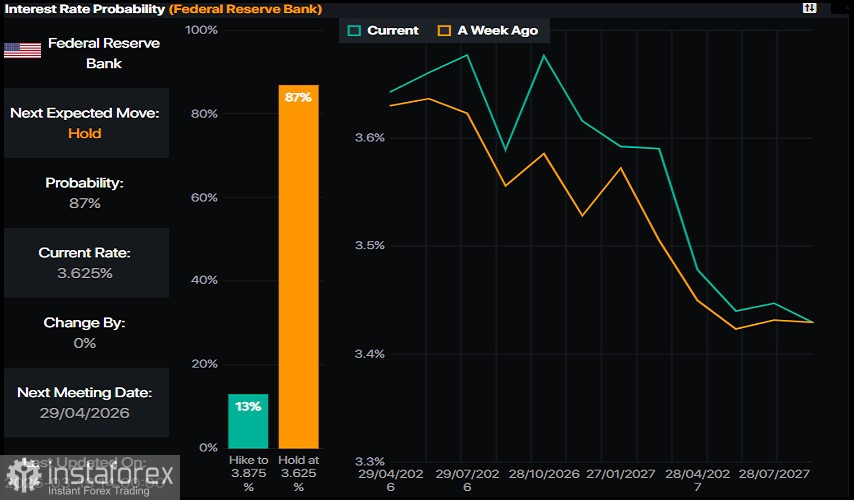Click the 29/07/2026 date axis label
Image resolution: width=854 pixels, height=500 pixels.
[467, 480]
